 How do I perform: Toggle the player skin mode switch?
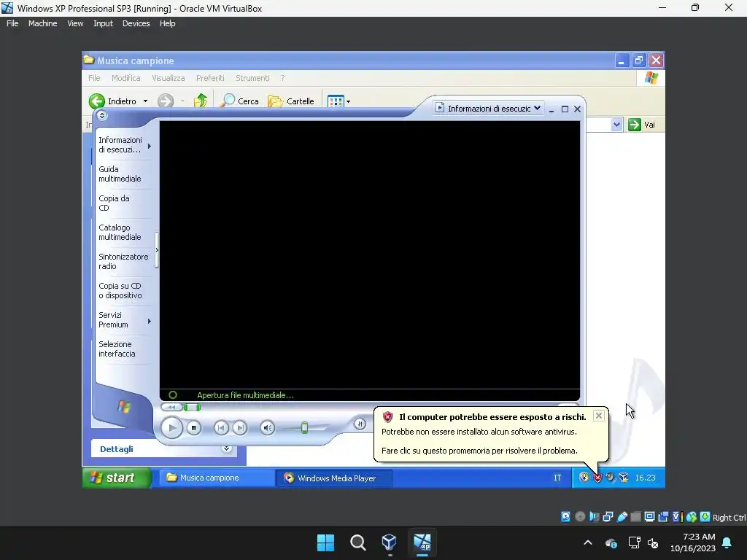pyautogui.click(x=360, y=424)
